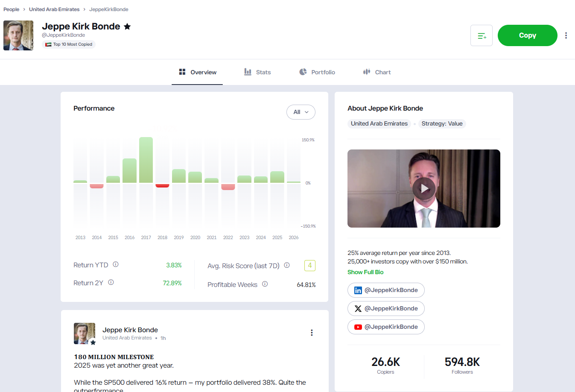Image resolution: width=575 pixels, height=392 pixels.
Task: Open the LinkedIn @JeppeKirkBonde link
Action: (386, 290)
